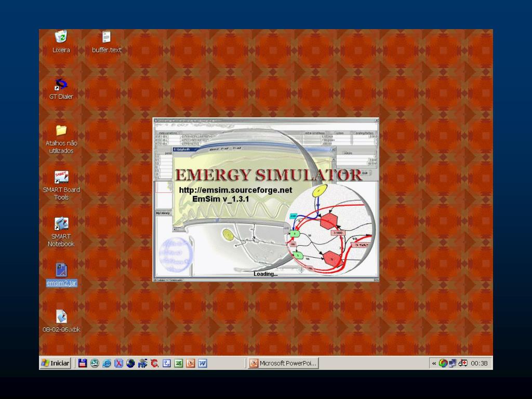Select the 08-02-06.xbk file icon
The width and height of the screenshot is (532, 399).
pyautogui.click(x=61, y=316)
